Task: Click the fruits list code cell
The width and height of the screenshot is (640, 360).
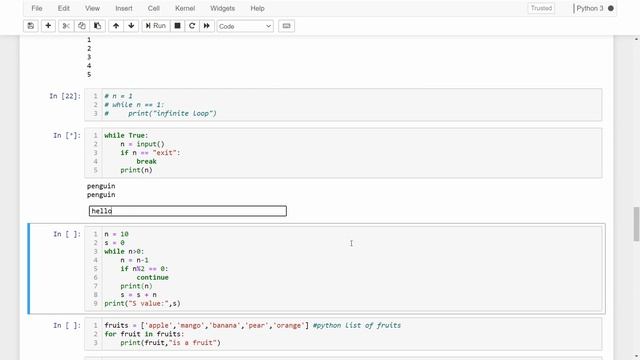Action: point(343,334)
